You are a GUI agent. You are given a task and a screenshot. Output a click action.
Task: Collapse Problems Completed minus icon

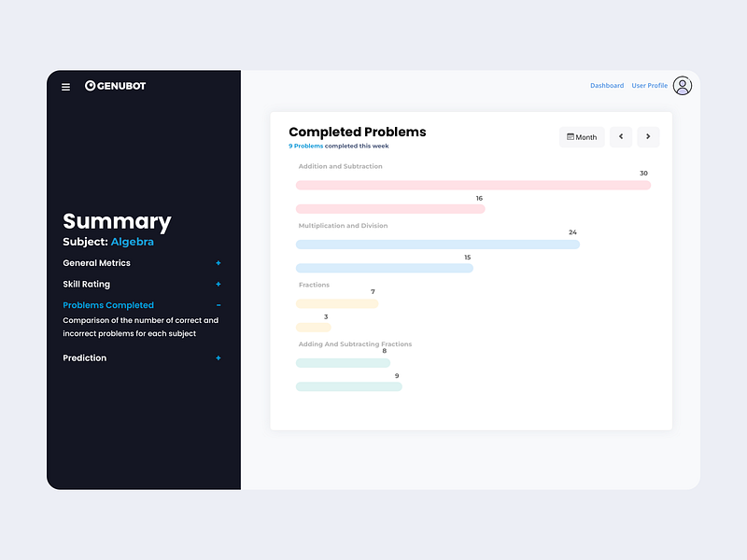click(x=218, y=305)
